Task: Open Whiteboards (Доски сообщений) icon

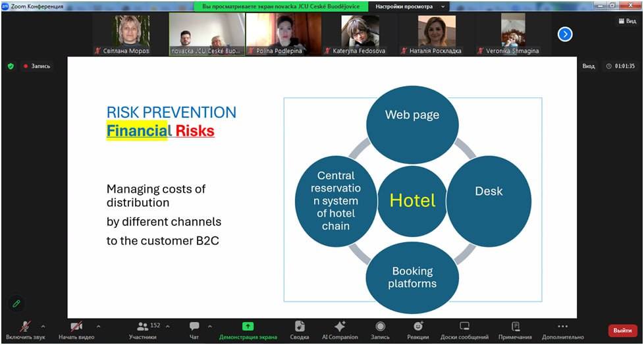Action: point(464,327)
